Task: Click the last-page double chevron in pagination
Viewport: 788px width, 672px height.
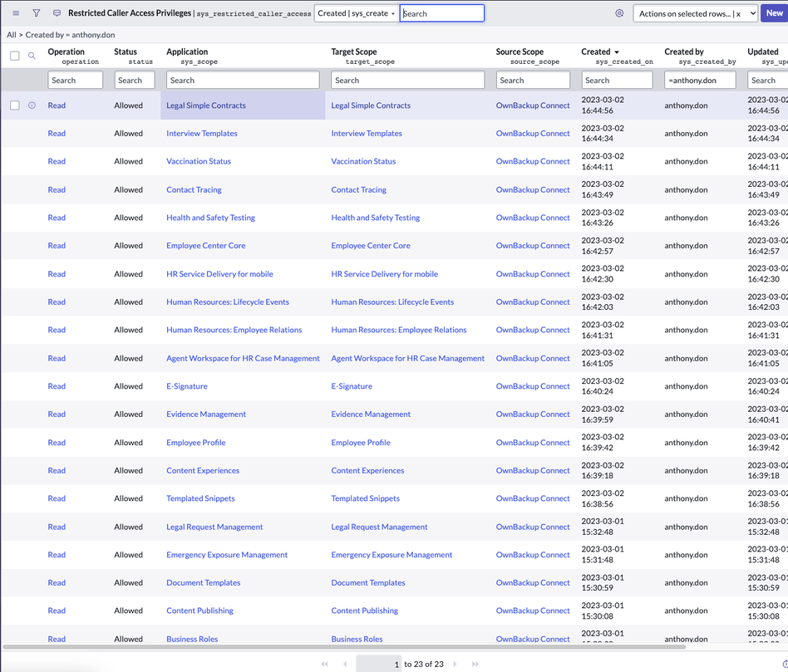Action: [x=475, y=663]
